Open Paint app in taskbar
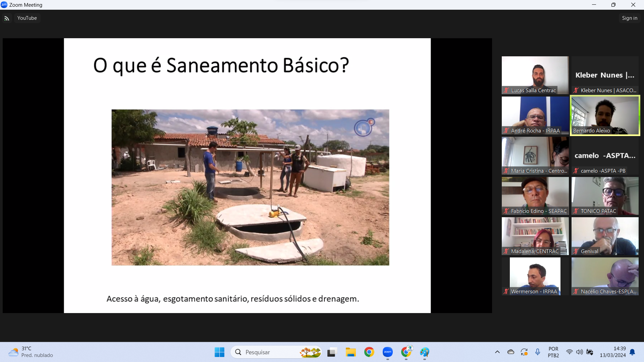 [x=424, y=352]
